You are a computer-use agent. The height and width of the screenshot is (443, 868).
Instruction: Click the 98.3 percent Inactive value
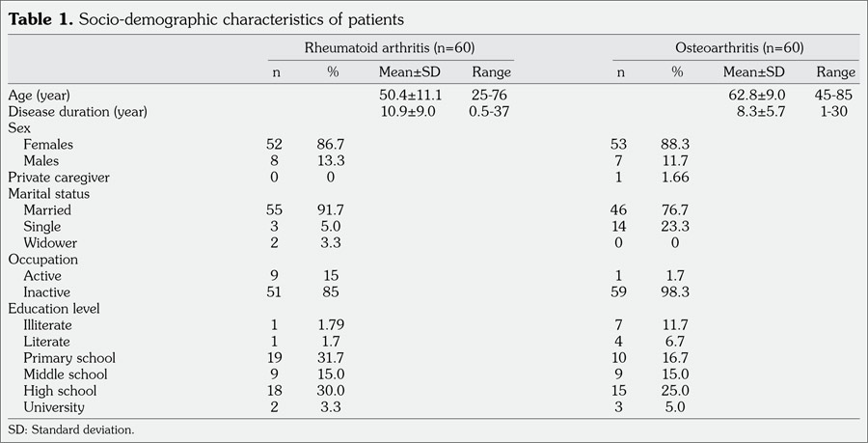pos(677,291)
